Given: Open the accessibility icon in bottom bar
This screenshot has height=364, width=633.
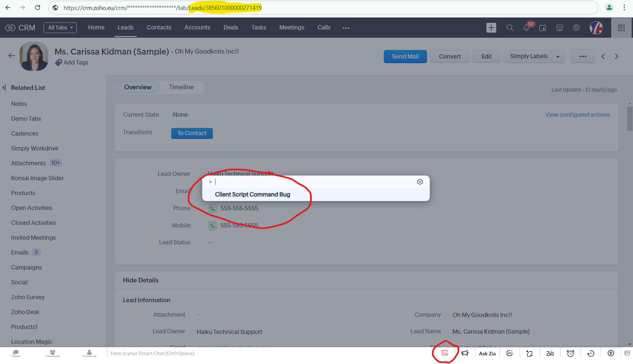Looking at the screenshot, I should (611, 353).
